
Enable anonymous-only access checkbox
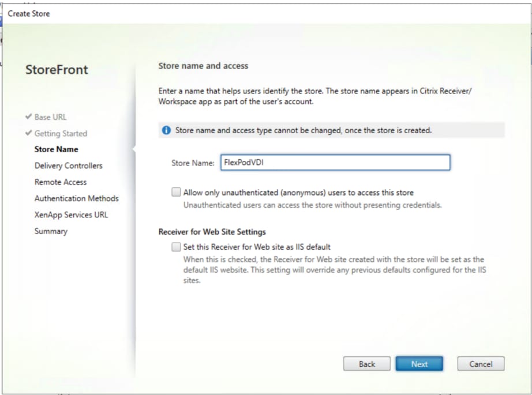(176, 192)
